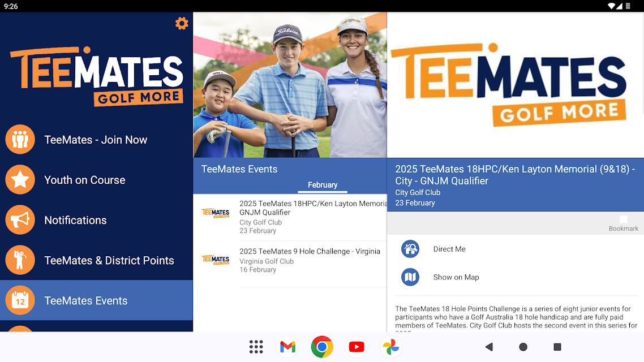Open TeeMates & District Points menu item
Viewport: 644px width, 362px height.
pyautogui.click(x=97, y=260)
